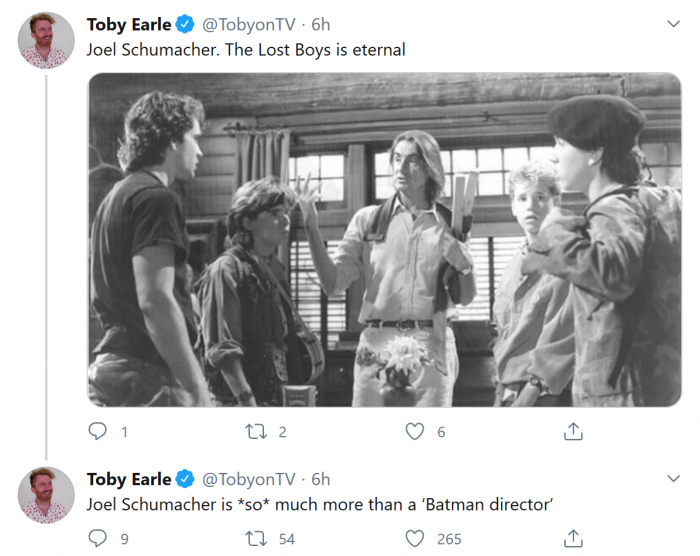700x556 pixels.
Task: Reply to the 'Batman director' tweet
Action: pos(98,538)
